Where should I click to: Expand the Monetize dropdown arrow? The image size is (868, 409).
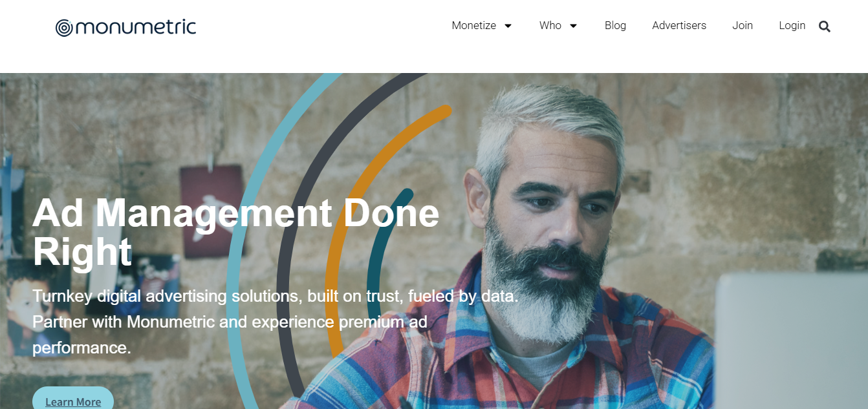[508, 26]
